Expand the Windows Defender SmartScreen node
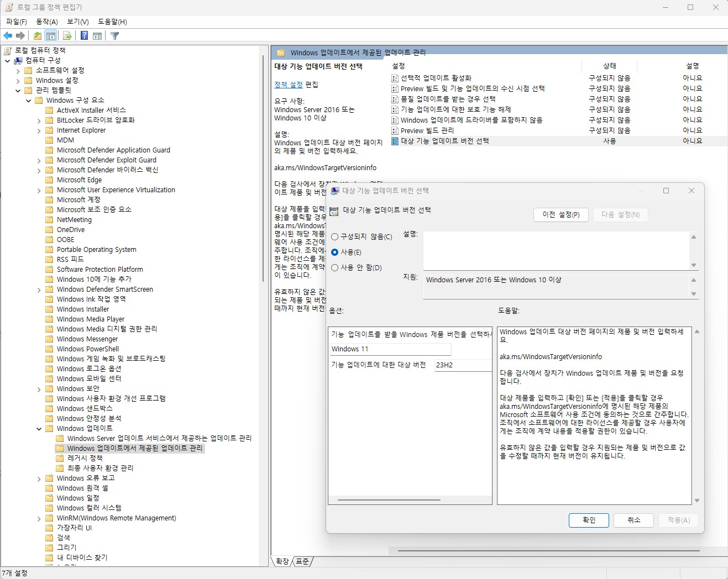 click(x=39, y=289)
